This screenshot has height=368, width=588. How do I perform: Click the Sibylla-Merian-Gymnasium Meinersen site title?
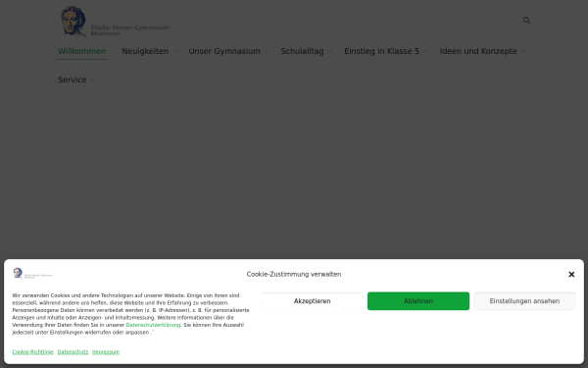click(x=129, y=30)
